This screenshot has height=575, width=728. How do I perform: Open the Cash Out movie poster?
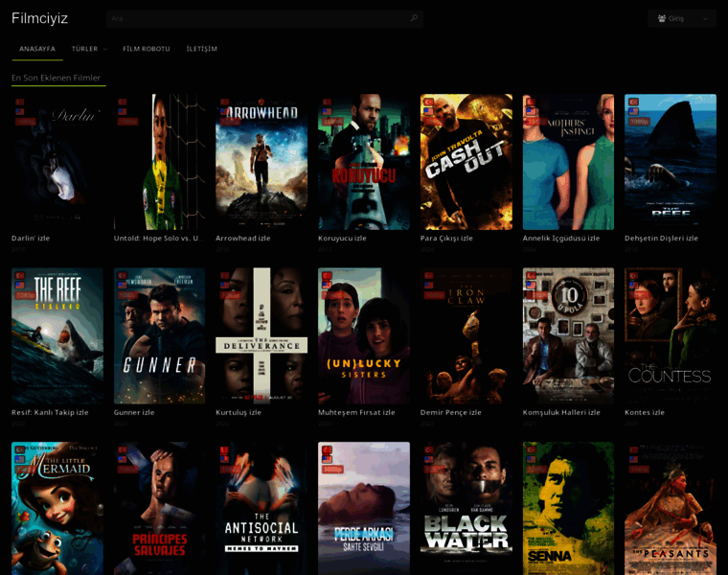(x=466, y=162)
